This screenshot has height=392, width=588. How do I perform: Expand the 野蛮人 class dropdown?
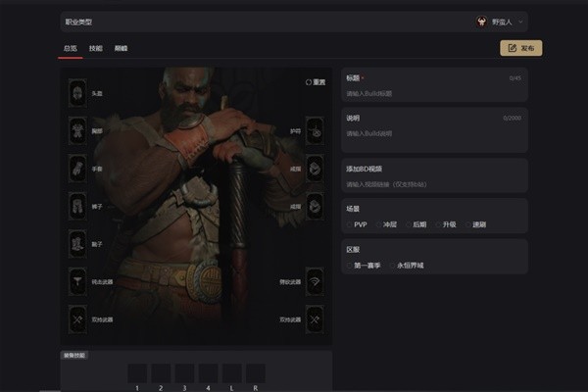tap(501, 21)
